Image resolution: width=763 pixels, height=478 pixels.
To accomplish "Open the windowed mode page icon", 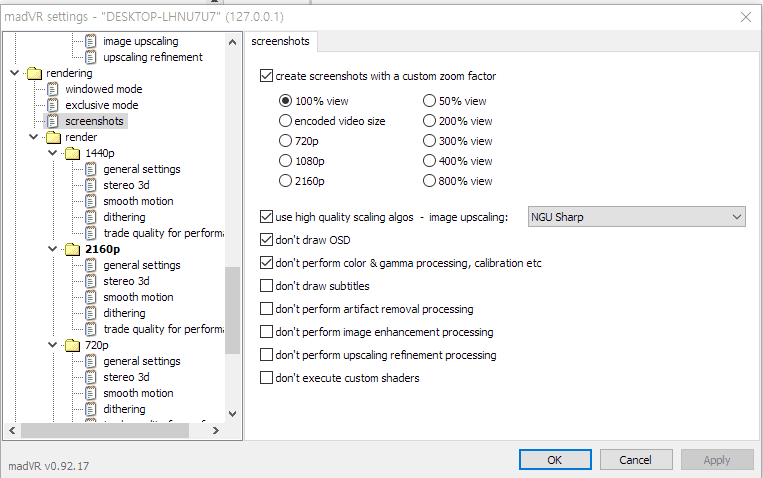I will (x=53, y=89).
